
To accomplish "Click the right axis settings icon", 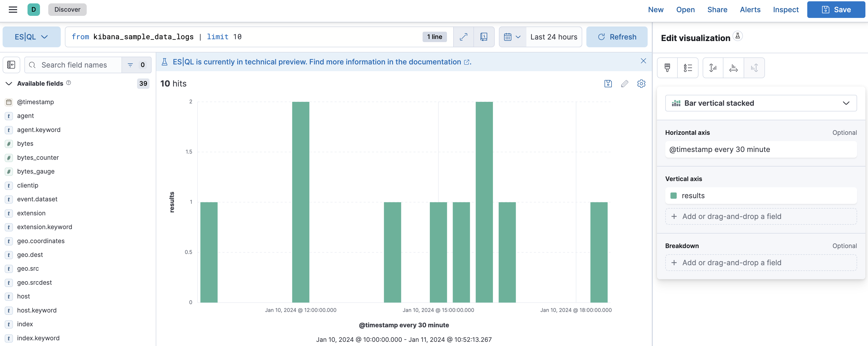I will click(754, 68).
